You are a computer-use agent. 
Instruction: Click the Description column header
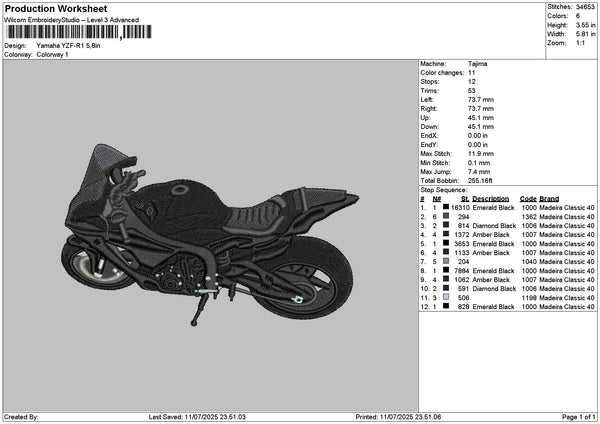(491, 198)
